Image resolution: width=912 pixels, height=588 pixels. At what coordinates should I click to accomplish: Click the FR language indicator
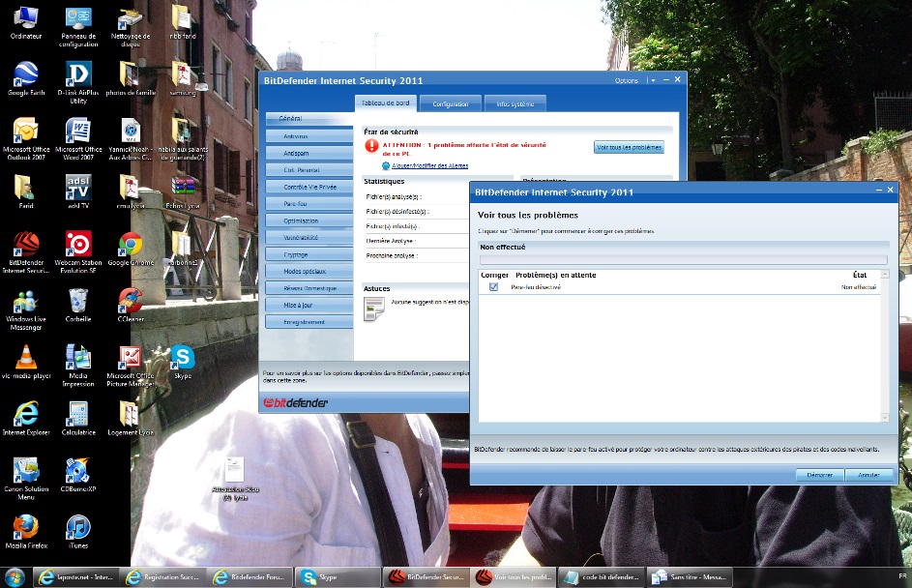coord(902,575)
